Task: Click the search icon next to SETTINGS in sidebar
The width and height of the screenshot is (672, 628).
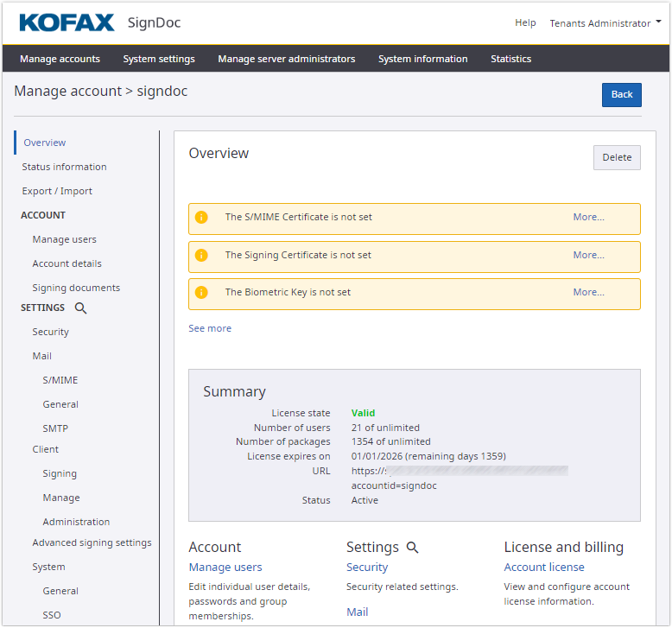Action: 80,308
